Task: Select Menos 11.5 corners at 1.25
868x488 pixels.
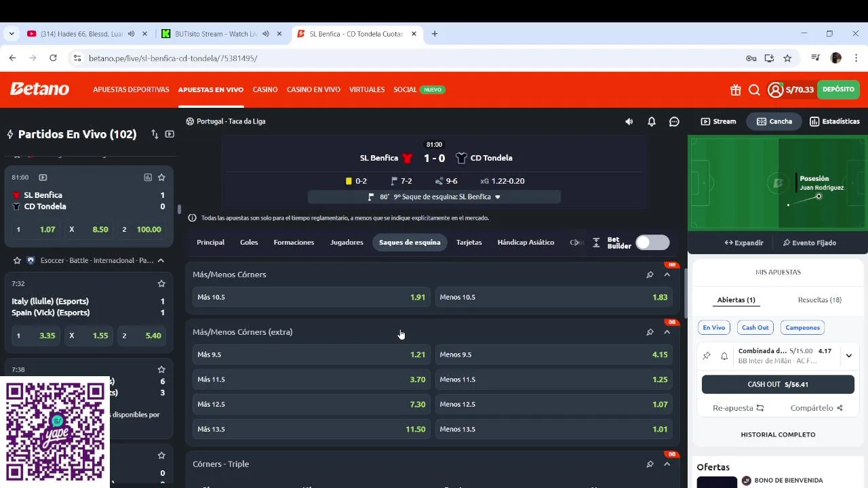Action: 553,380
